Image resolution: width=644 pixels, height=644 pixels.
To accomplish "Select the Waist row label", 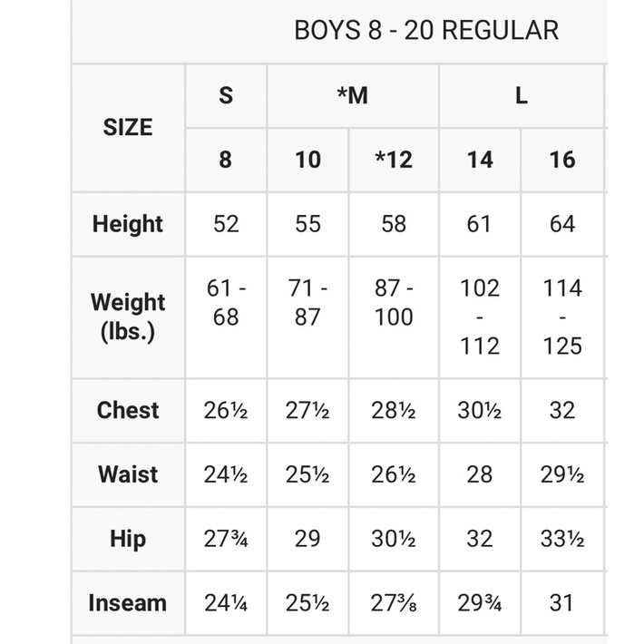I will 128,474.
